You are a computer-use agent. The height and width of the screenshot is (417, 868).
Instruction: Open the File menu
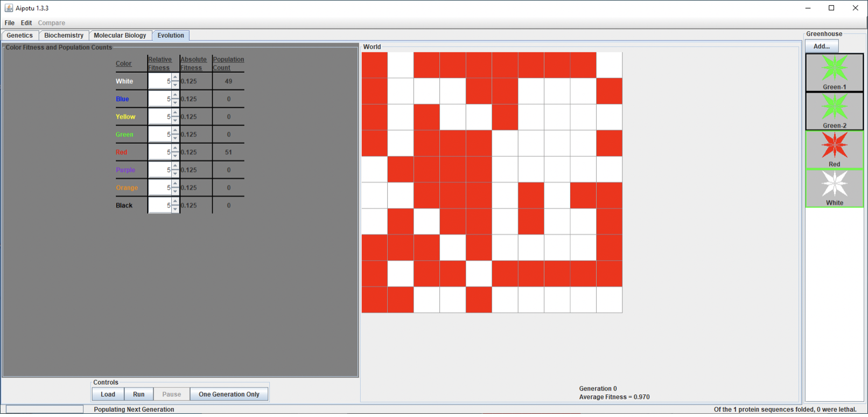click(x=10, y=23)
